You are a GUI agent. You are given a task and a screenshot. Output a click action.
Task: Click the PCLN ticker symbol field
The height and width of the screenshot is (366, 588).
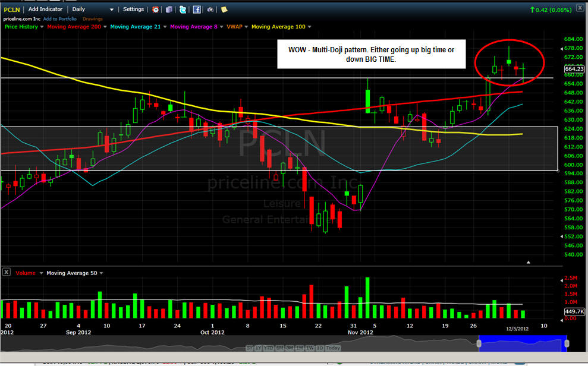(x=12, y=10)
